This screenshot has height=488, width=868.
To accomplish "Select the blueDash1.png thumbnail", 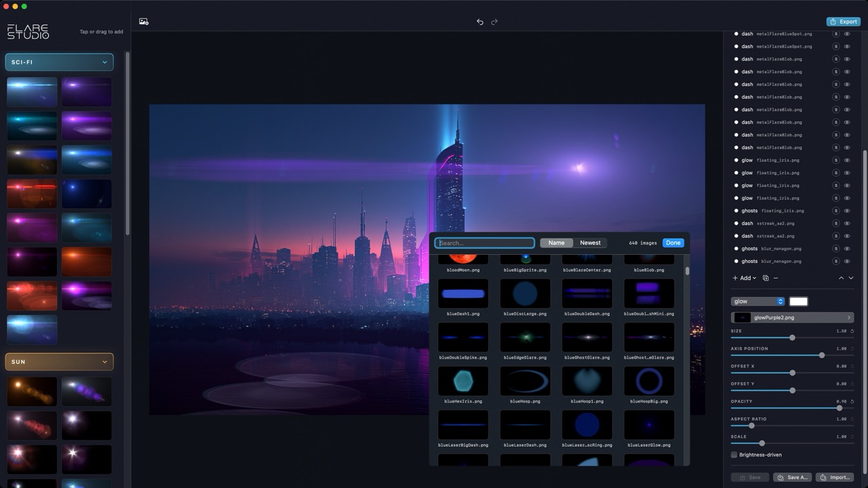I will coord(463,293).
